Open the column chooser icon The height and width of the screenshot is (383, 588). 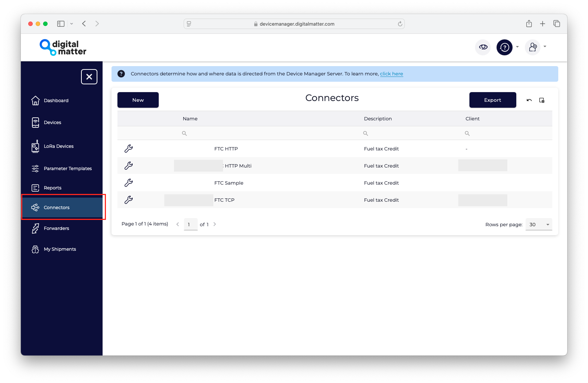[x=542, y=100]
